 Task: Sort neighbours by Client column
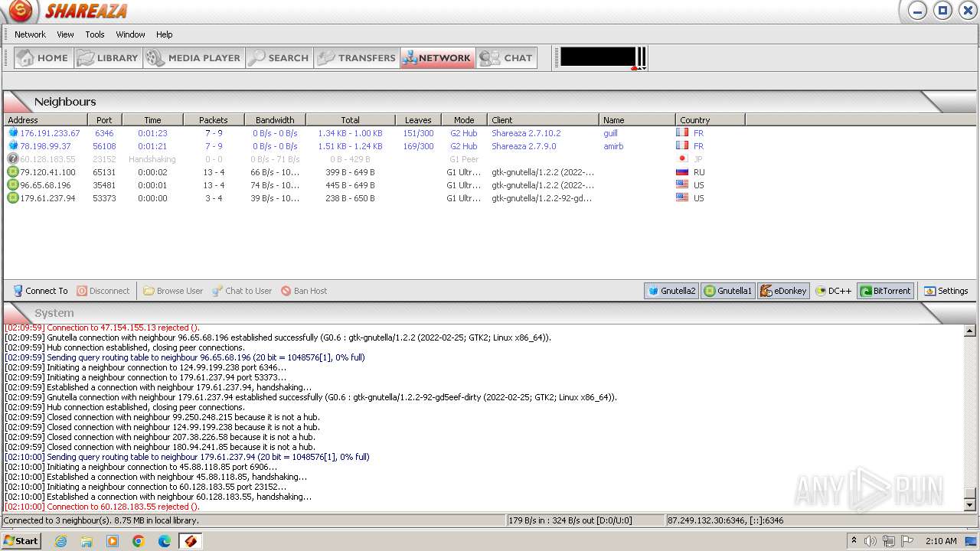coord(543,120)
